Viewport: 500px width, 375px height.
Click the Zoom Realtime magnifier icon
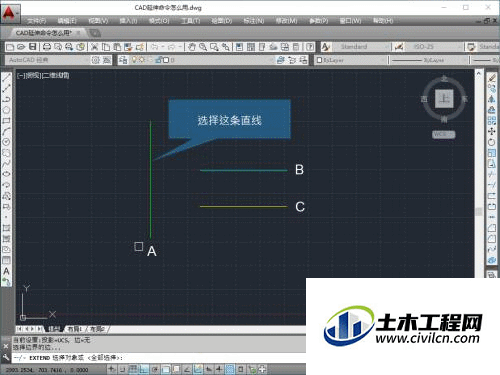click(203, 47)
